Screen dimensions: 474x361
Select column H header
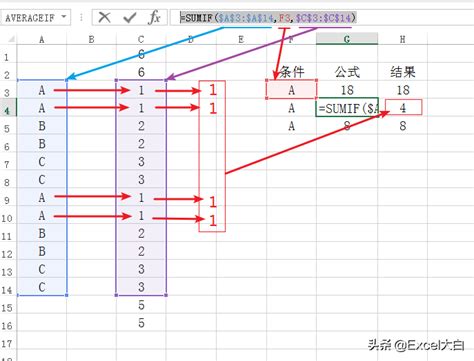403,40
